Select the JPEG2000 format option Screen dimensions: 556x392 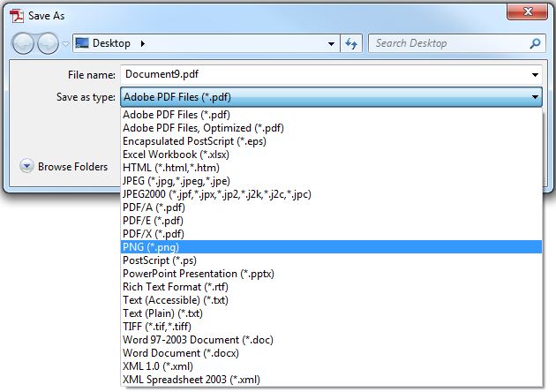point(331,194)
